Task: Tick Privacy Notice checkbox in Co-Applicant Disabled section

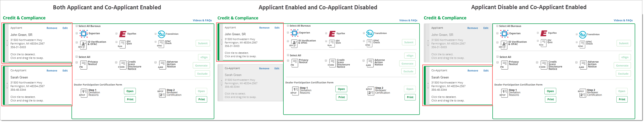Action: [x=288, y=61]
